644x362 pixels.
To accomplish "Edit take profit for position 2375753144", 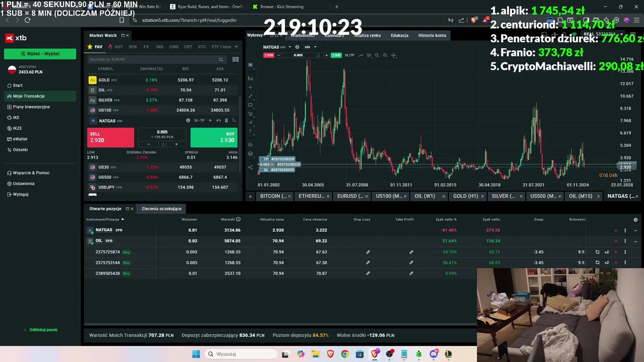I will click(411, 262).
